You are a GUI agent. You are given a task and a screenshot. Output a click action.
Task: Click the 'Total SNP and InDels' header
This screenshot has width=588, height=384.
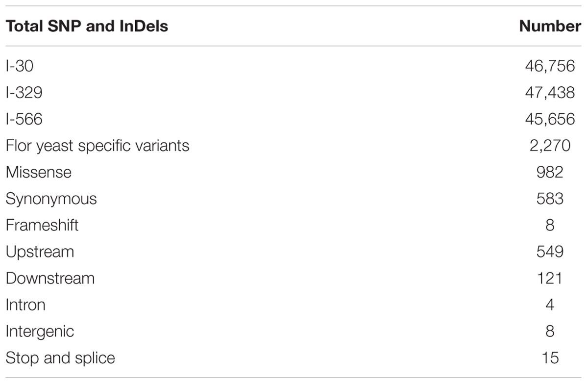click(87, 26)
